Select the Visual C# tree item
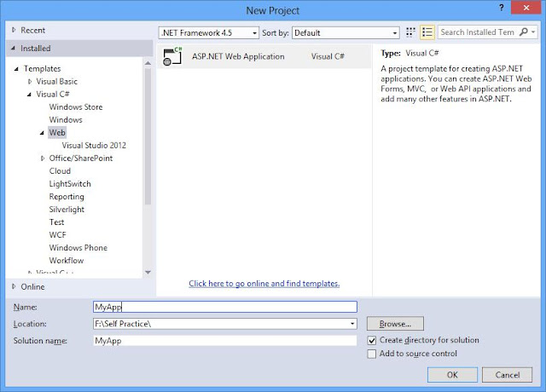546x392 pixels. (x=53, y=95)
